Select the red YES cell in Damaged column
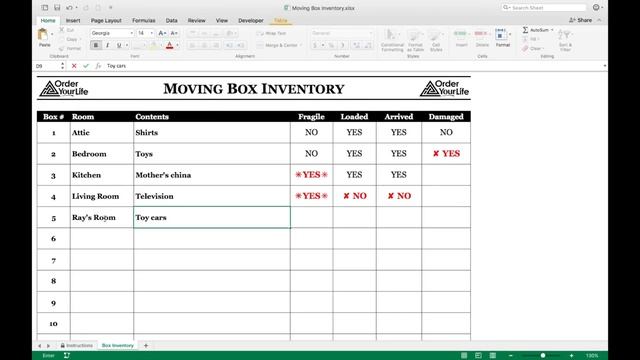 coord(446,154)
